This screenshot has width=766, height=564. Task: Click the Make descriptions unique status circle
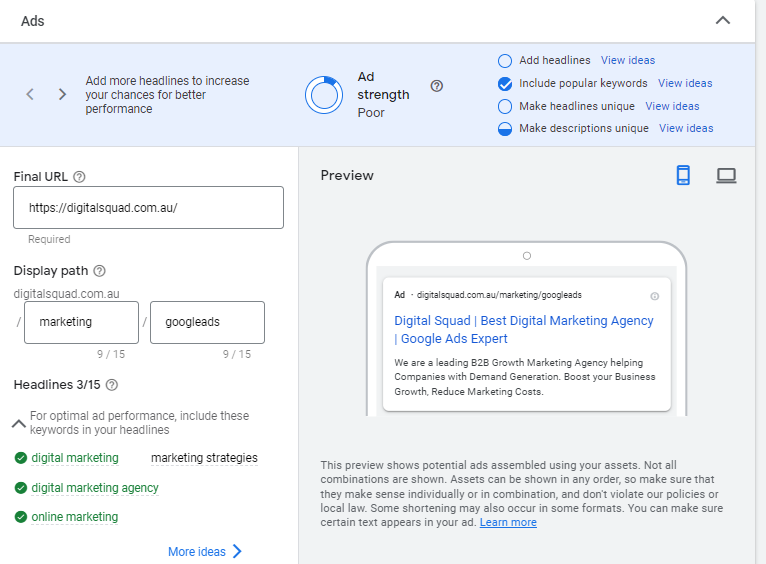(505, 129)
